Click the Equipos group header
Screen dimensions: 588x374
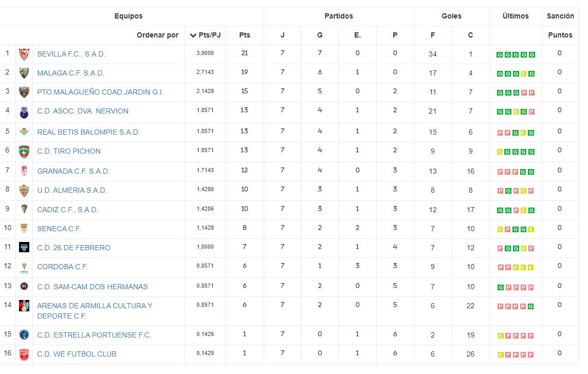(128, 16)
